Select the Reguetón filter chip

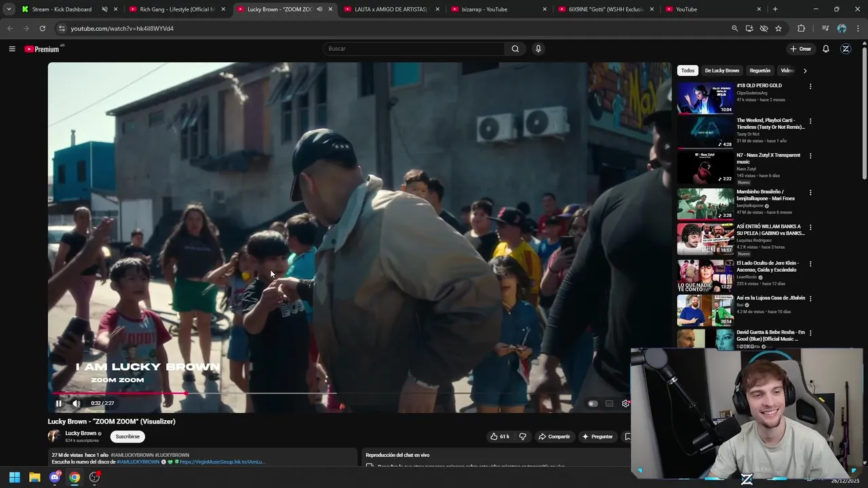pos(759,70)
